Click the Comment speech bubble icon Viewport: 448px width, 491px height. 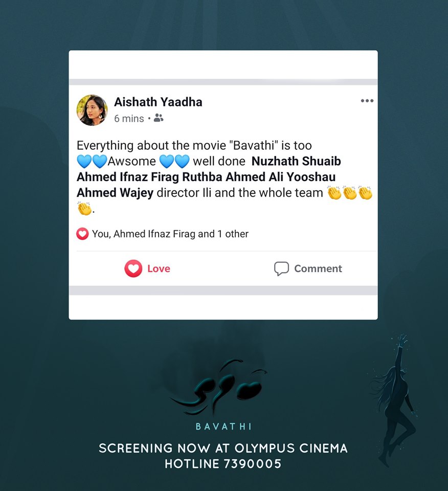click(x=281, y=269)
